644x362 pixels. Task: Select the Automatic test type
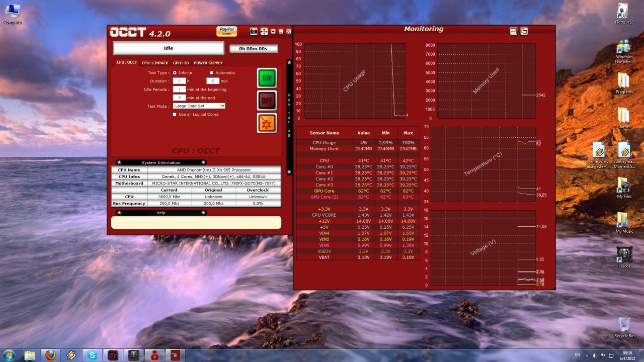coord(211,72)
